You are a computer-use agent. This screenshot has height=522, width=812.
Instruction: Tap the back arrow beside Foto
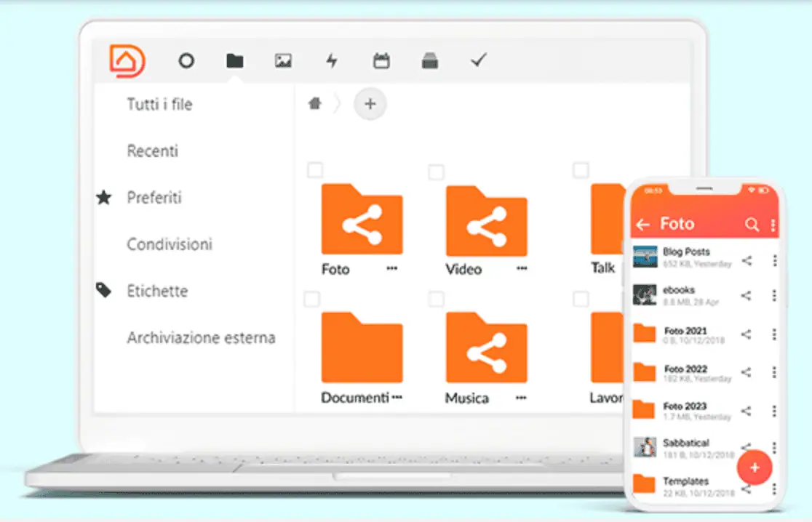point(642,225)
